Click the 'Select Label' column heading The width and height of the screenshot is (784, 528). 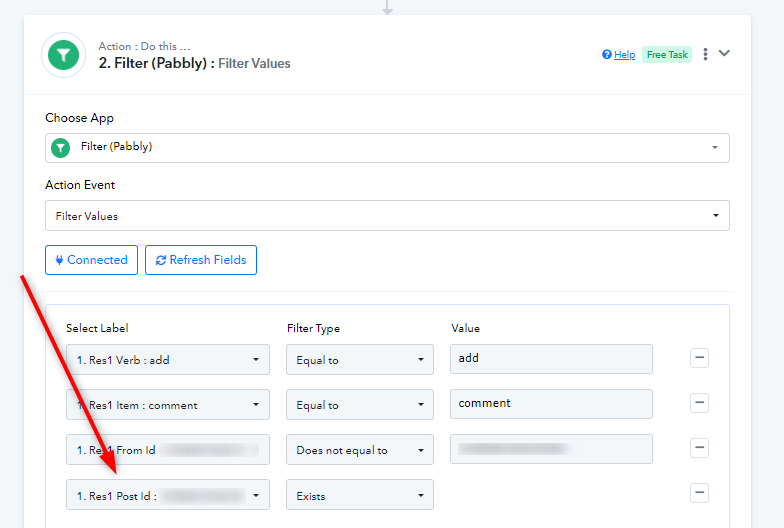(97, 328)
